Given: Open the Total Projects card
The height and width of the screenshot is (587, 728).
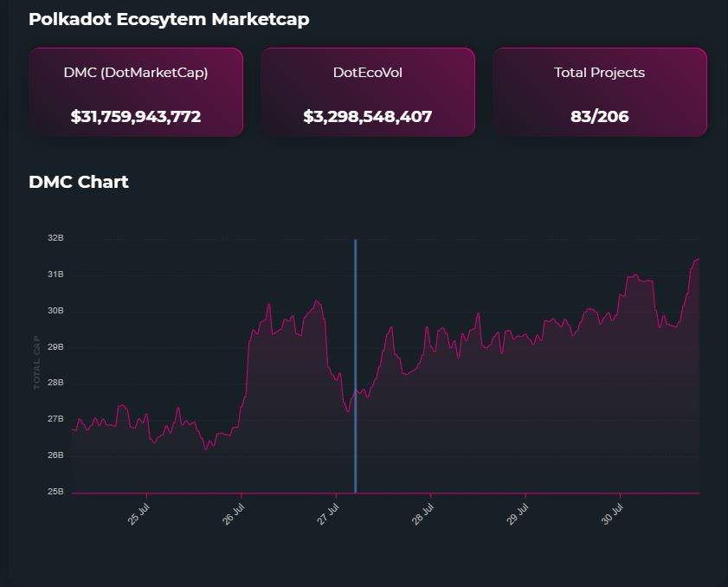Looking at the screenshot, I should click(600, 92).
